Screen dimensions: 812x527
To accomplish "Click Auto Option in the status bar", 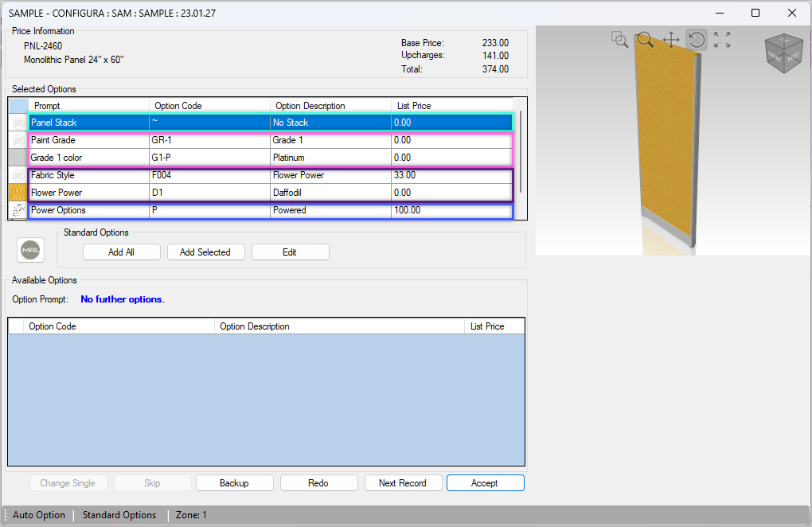I will pos(39,515).
